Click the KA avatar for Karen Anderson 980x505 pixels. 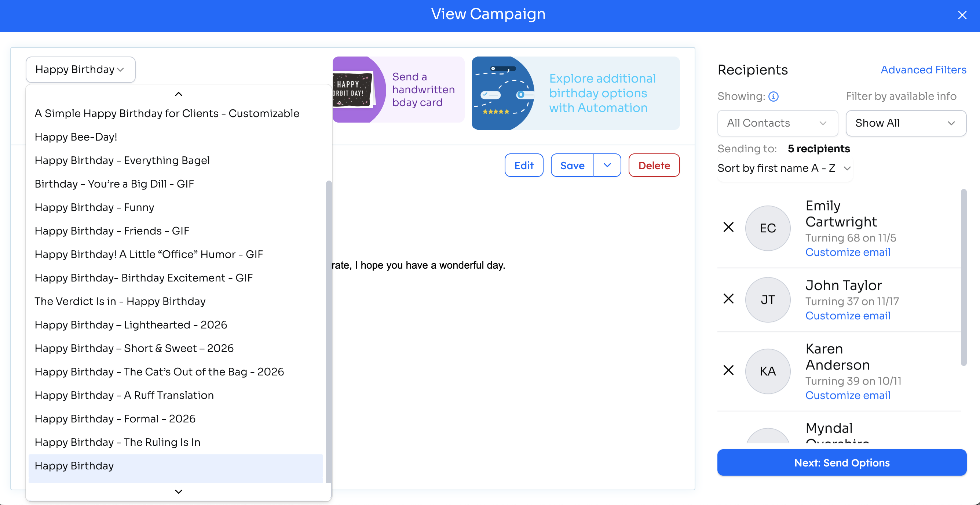tap(768, 371)
